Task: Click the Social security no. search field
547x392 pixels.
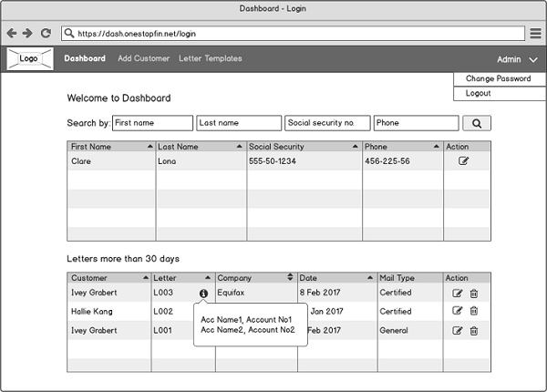Action: tap(327, 123)
